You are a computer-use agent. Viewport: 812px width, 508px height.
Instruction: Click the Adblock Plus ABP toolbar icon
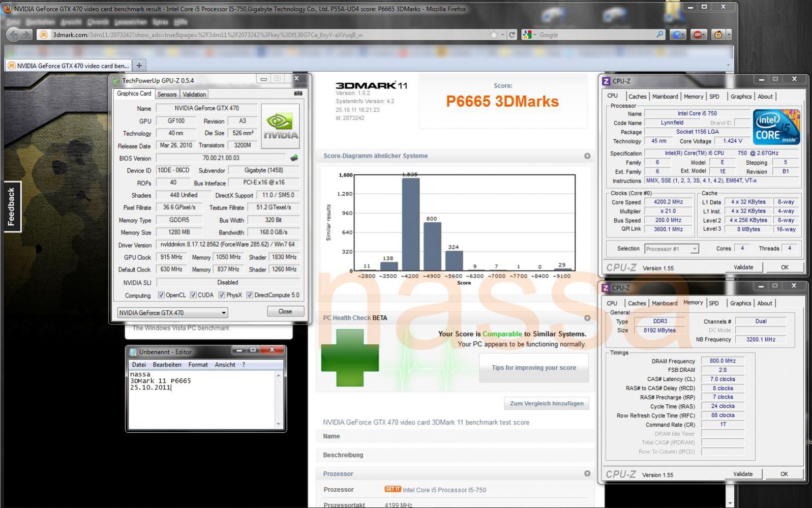[x=699, y=35]
